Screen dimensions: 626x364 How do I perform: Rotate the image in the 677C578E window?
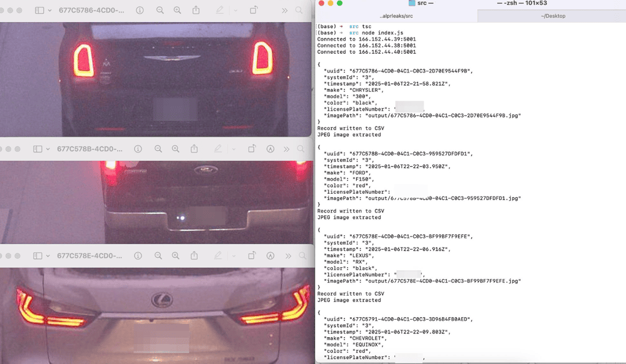click(252, 256)
